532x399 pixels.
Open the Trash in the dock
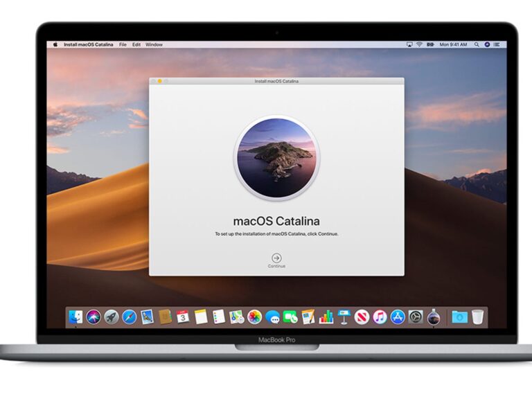(477, 317)
